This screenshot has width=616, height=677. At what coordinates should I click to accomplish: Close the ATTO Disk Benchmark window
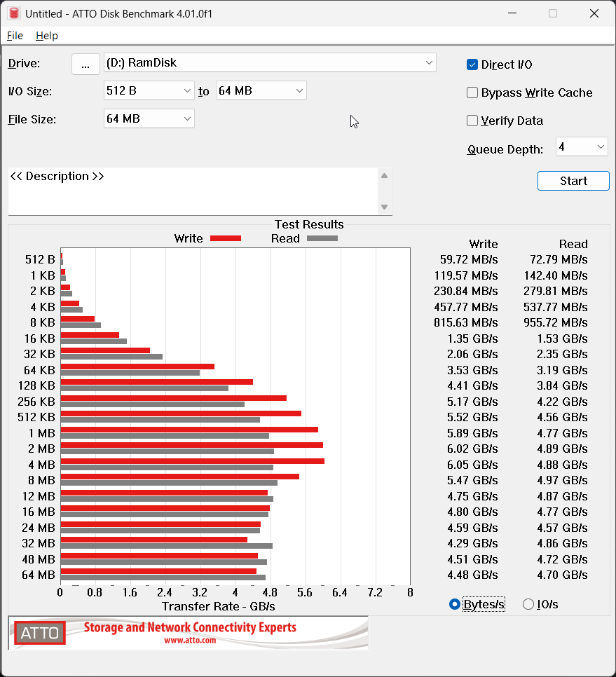[x=594, y=13]
